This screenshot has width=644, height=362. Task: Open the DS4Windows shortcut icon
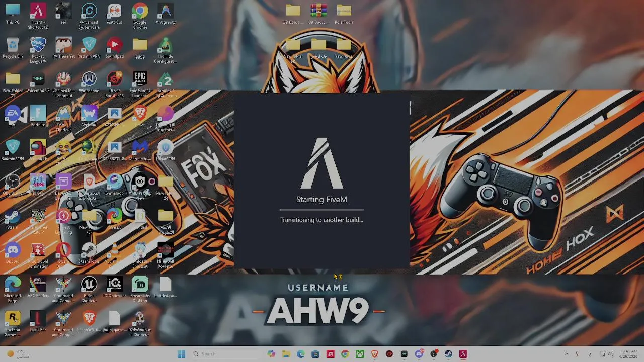[x=140, y=324]
